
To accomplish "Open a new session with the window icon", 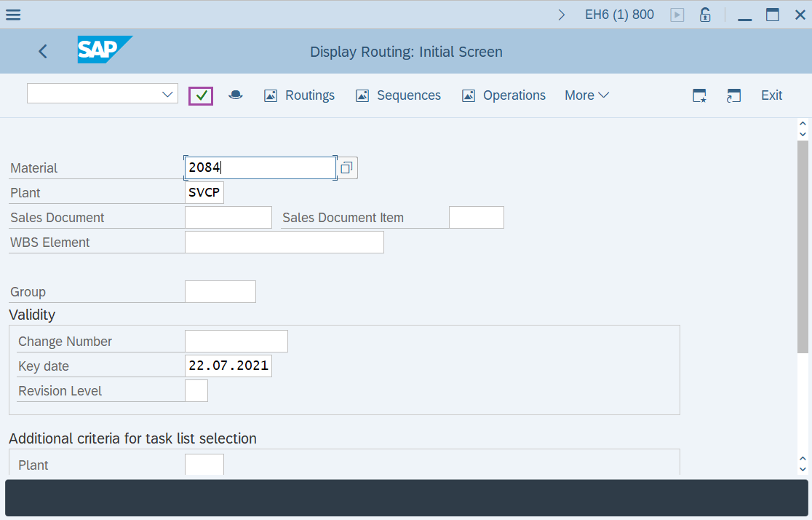I will coord(733,95).
